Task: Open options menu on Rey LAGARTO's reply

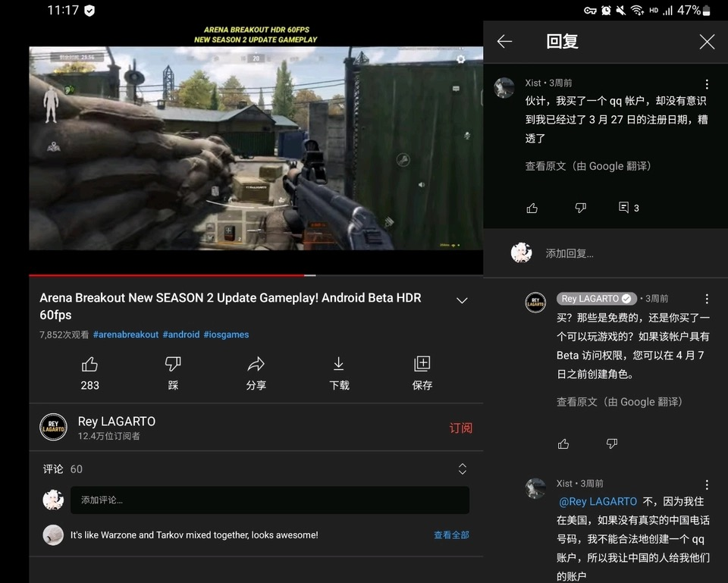Action: [x=707, y=299]
